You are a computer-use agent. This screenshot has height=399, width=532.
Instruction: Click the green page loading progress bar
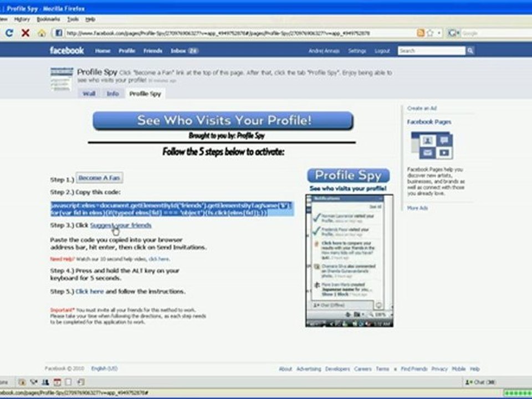point(518,393)
